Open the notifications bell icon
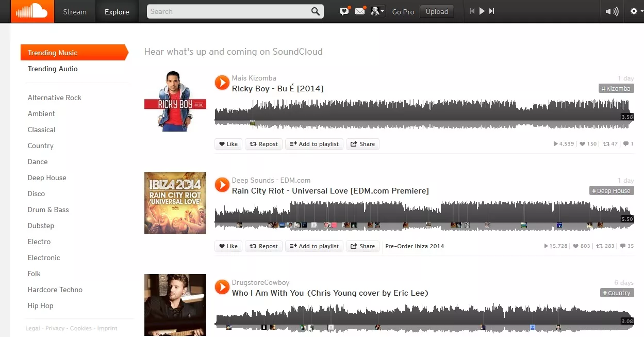The image size is (644, 337). point(343,11)
